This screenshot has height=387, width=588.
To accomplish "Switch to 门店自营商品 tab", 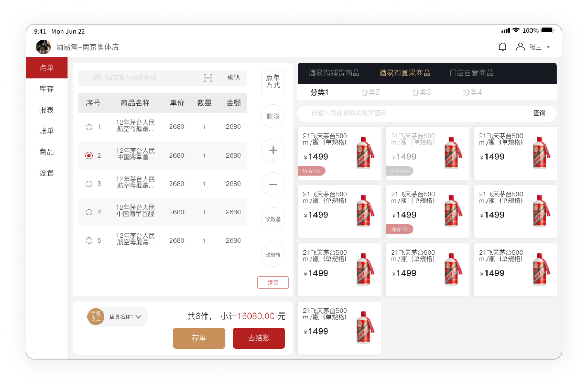I will coord(471,73).
